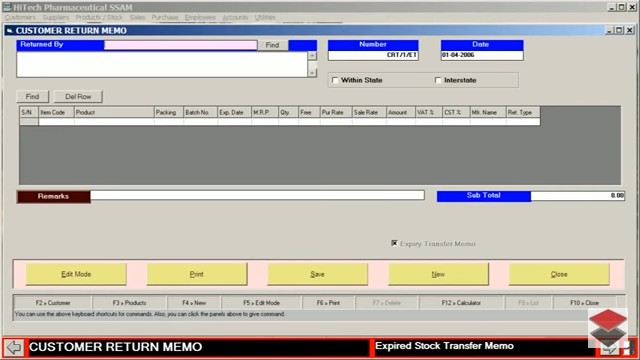
Task: Click the address box scroll down arrow
Action: pyautogui.click(x=312, y=73)
